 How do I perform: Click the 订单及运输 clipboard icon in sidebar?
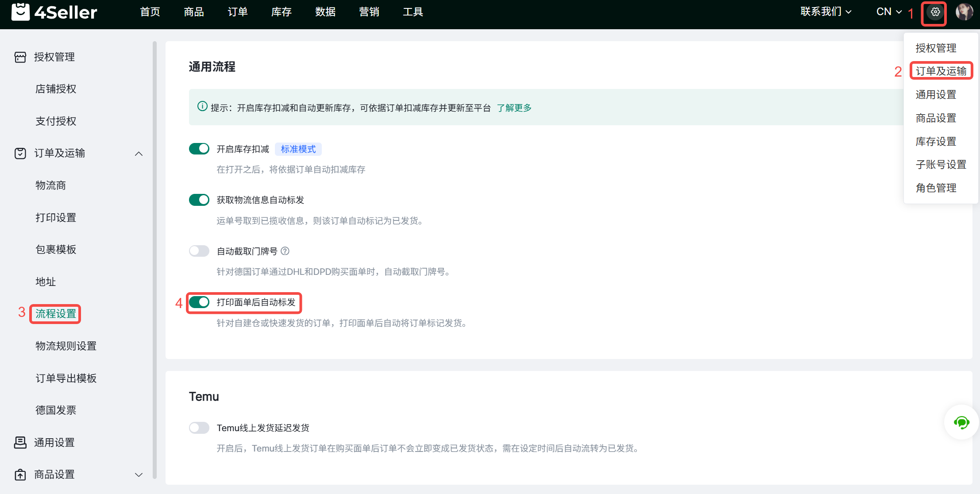pos(20,153)
